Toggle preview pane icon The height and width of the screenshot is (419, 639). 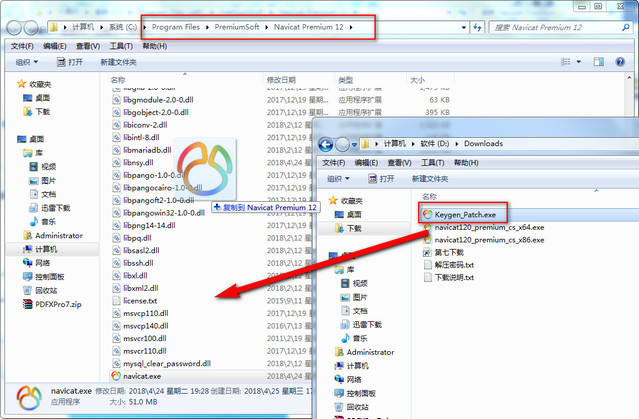tap(599, 62)
